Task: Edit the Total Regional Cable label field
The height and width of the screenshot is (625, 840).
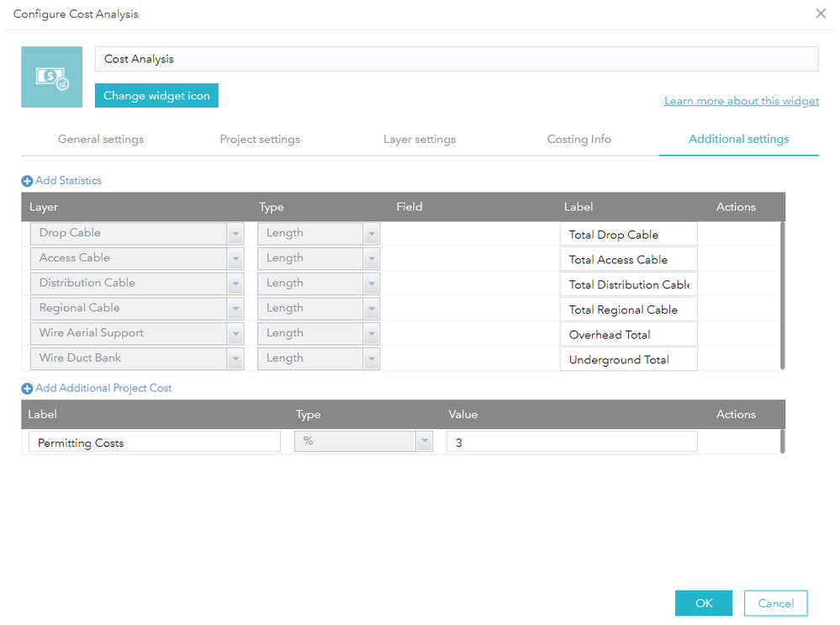Action: pyautogui.click(x=629, y=310)
